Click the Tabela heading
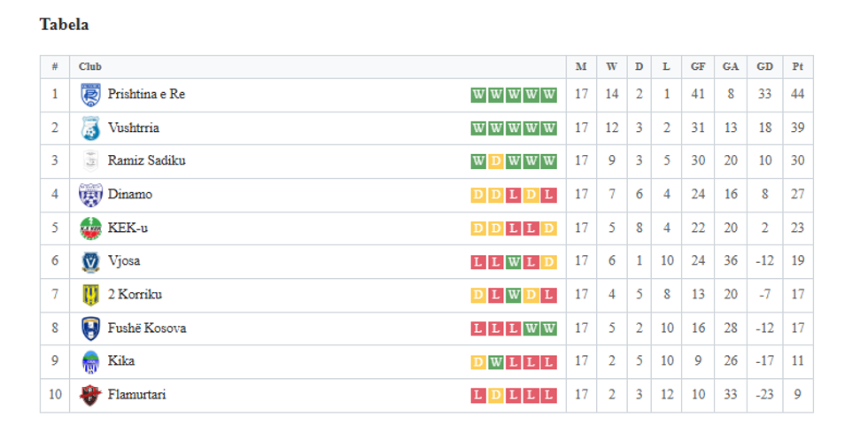This screenshot has height=425, width=868. pos(64,25)
